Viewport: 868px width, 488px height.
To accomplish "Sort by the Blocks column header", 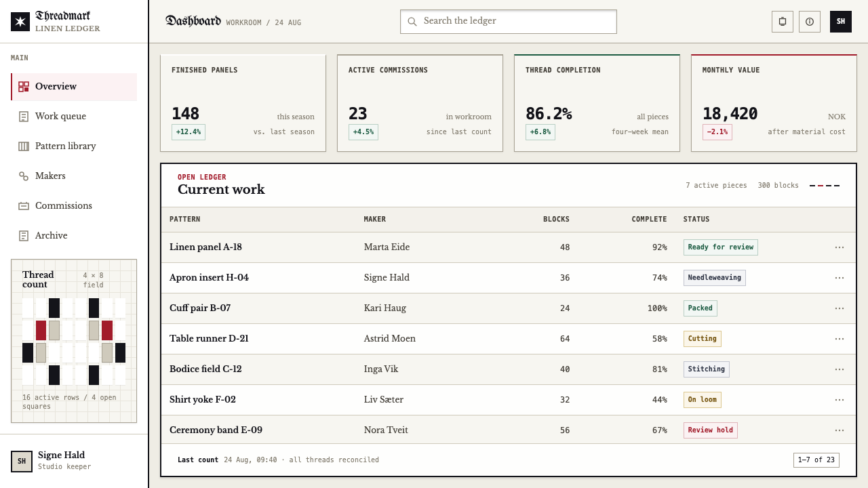I will click(x=556, y=220).
